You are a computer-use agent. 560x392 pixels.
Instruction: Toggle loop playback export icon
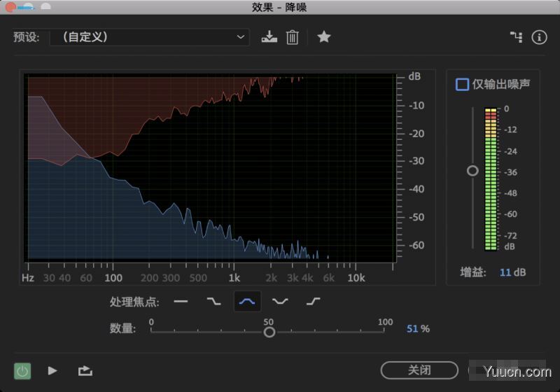85,370
